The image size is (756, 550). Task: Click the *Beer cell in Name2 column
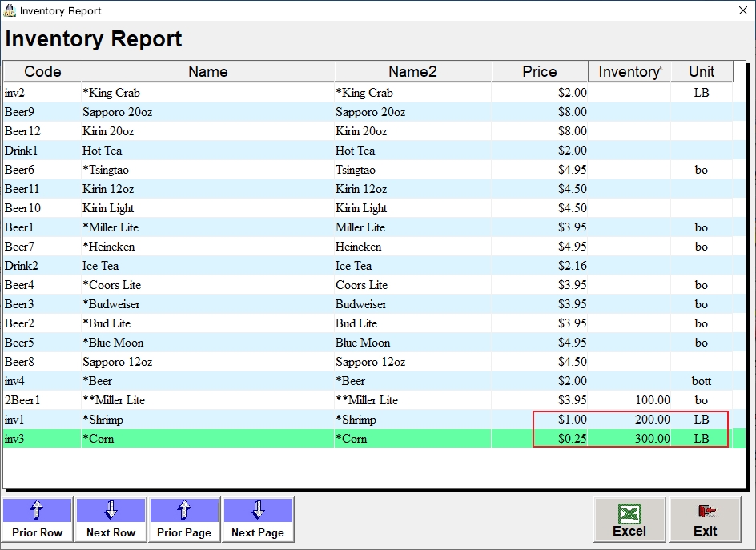(412, 381)
